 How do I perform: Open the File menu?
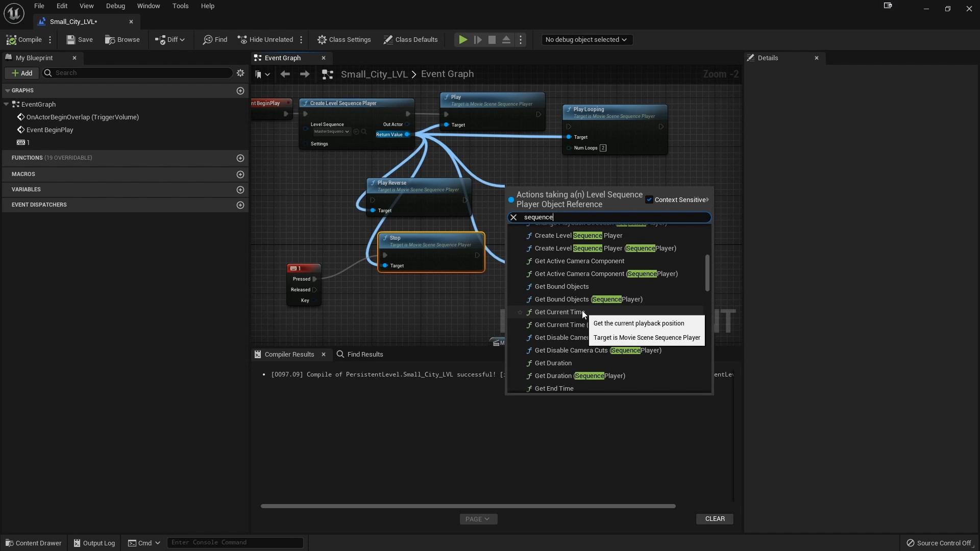tap(39, 6)
